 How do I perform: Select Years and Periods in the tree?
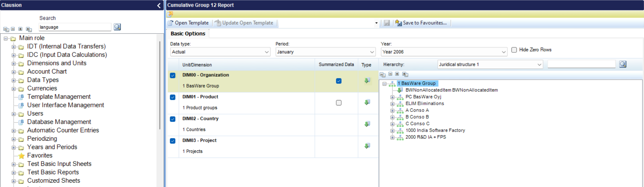(52, 147)
